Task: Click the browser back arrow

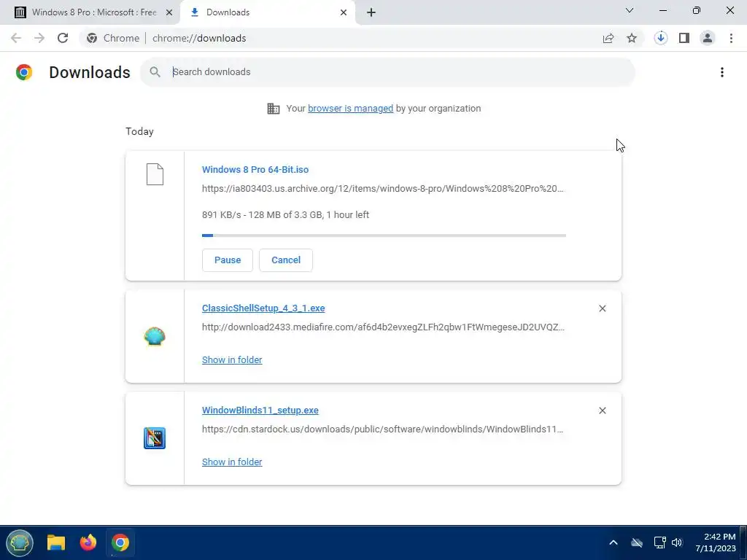Action: click(x=16, y=38)
